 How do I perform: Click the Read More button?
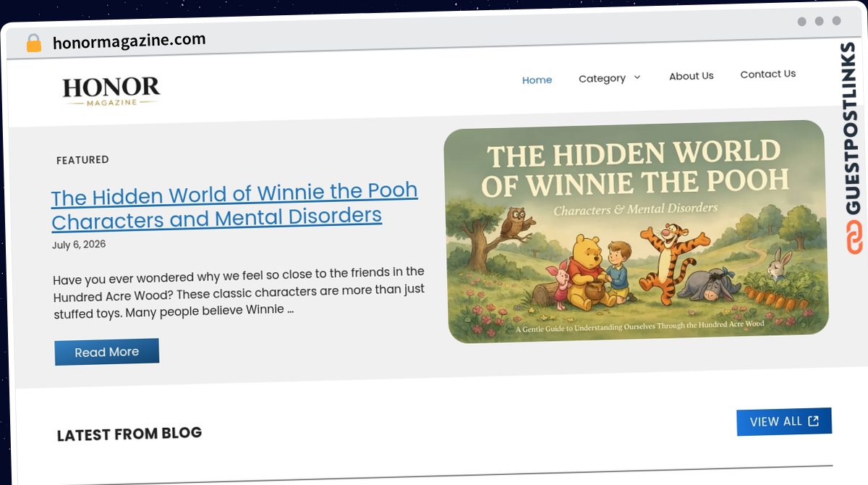click(107, 352)
